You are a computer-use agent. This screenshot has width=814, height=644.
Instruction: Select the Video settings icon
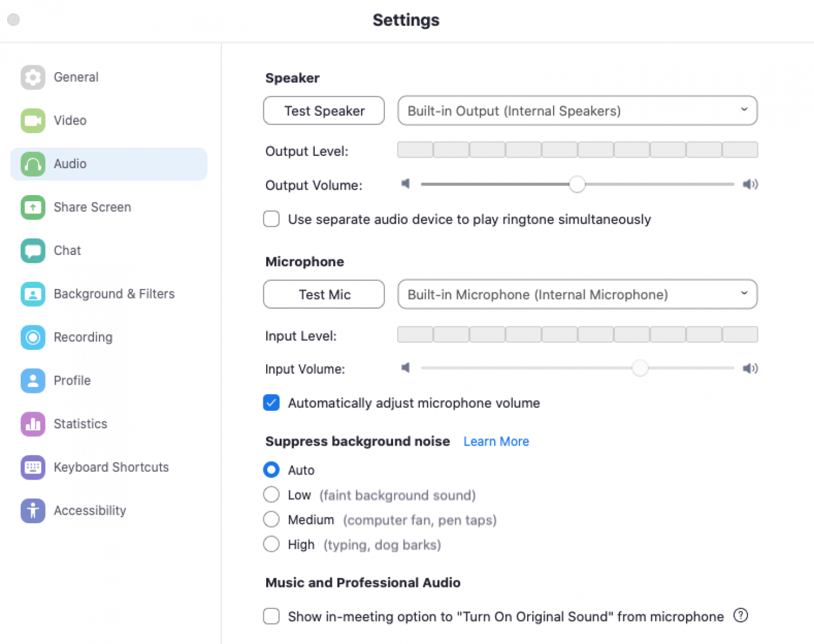click(x=32, y=120)
